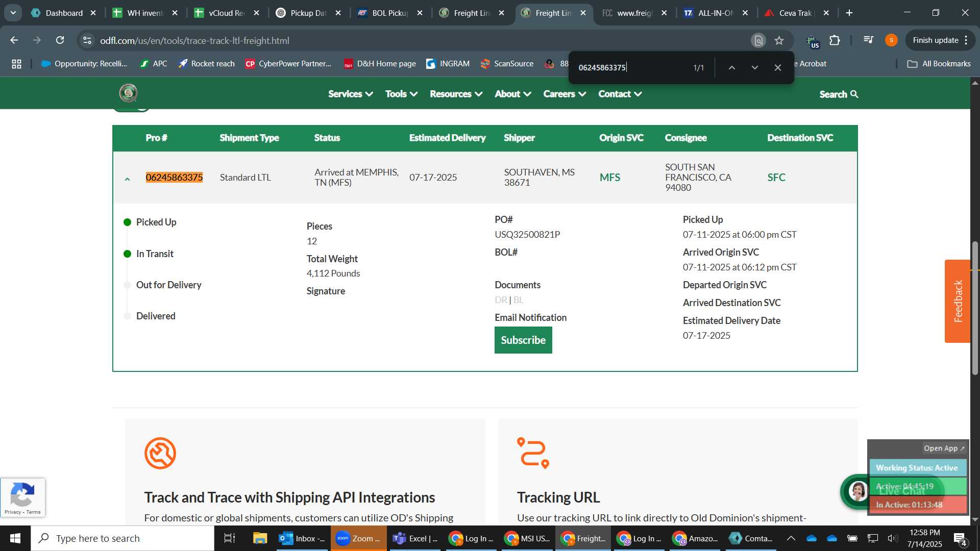Switch to the WH inventory tab

pyautogui.click(x=144, y=13)
